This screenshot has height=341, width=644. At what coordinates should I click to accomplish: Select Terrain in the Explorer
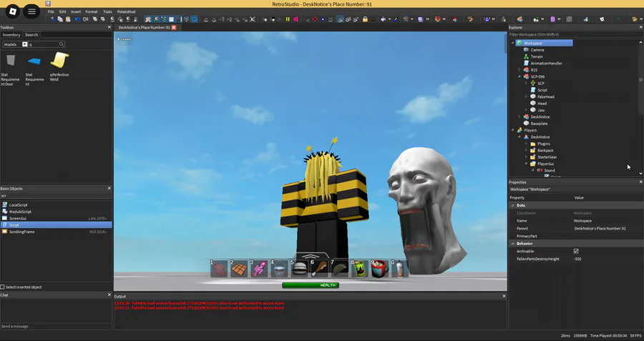pyautogui.click(x=537, y=56)
